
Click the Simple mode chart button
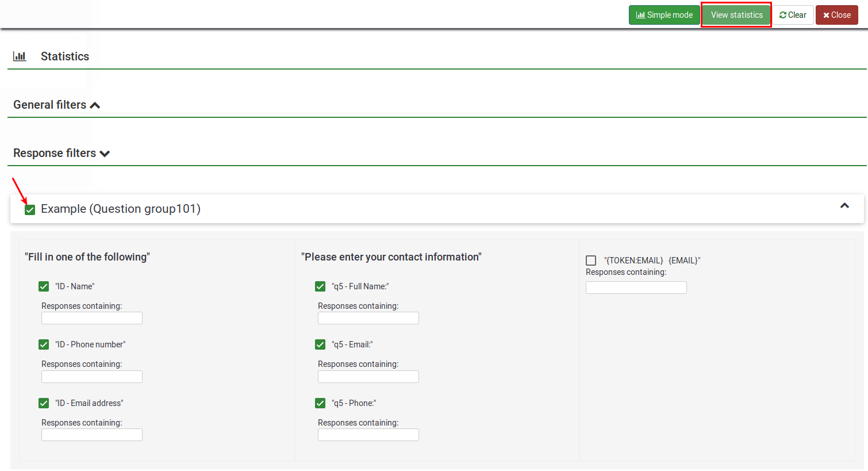click(664, 15)
